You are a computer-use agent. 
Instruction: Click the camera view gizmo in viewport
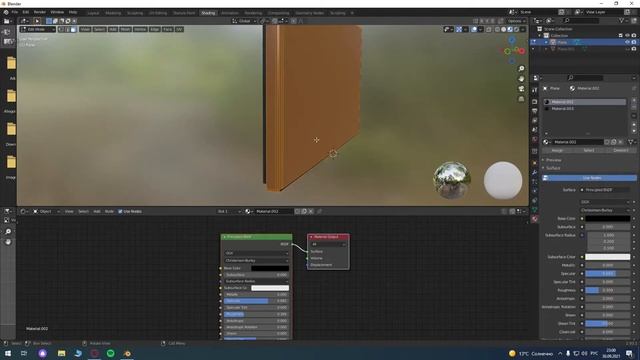point(521,89)
